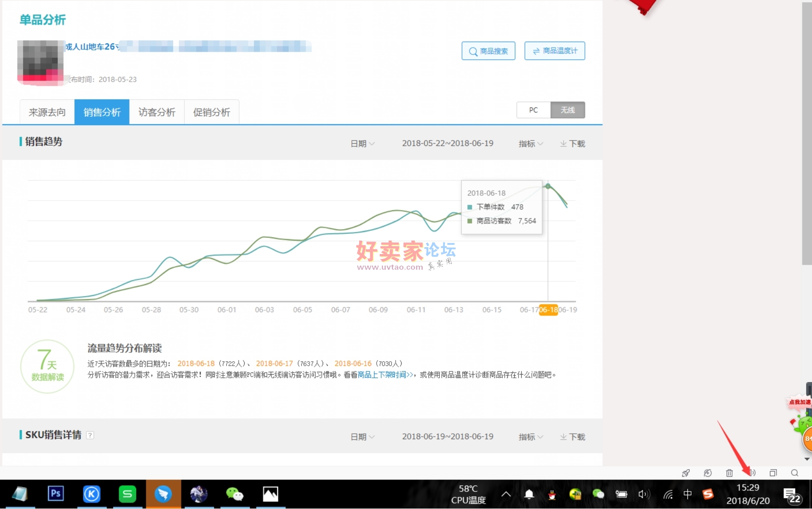This screenshot has width=812, height=509.
Task: Click the magnifier icon in browser status bar
Action: 794,473
